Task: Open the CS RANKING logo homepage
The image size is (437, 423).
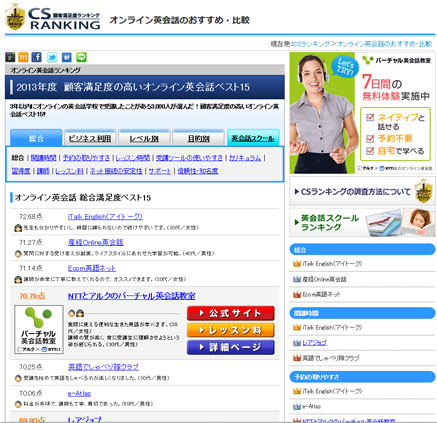Action: coord(53,17)
